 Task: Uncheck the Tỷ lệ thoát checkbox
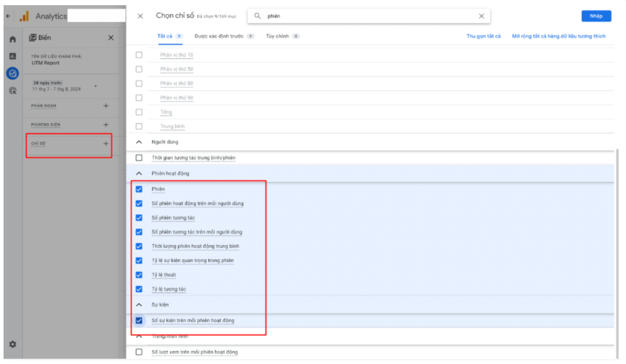139,275
